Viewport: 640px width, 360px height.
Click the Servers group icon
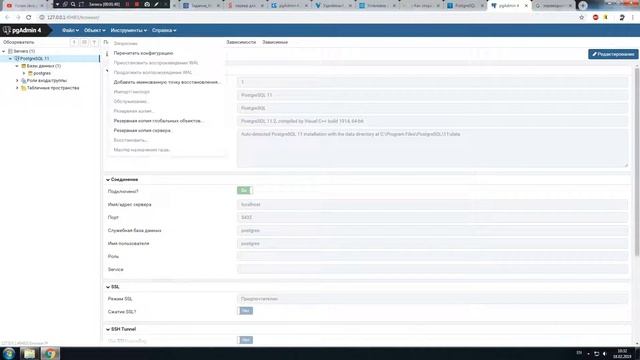point(11,51)
